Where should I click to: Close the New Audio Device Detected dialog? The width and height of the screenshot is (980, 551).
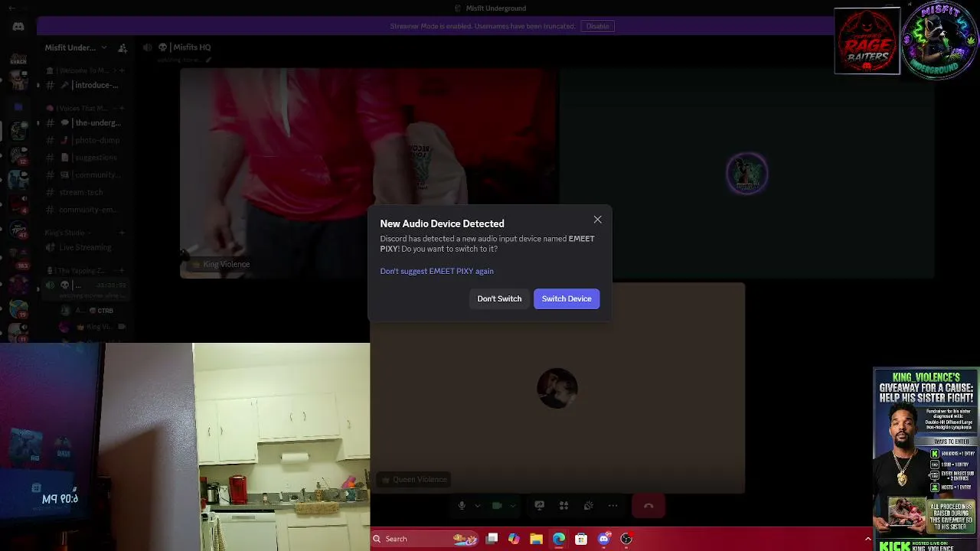597,220
